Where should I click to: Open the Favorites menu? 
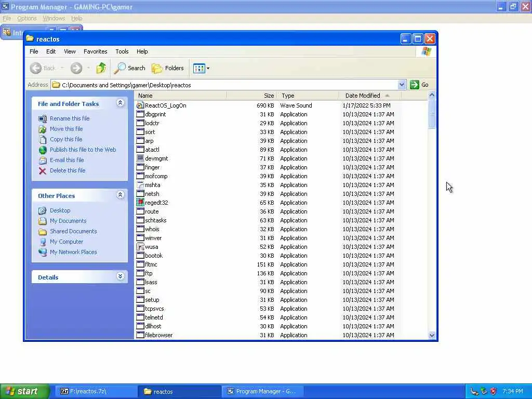click(x=96, y=51)
